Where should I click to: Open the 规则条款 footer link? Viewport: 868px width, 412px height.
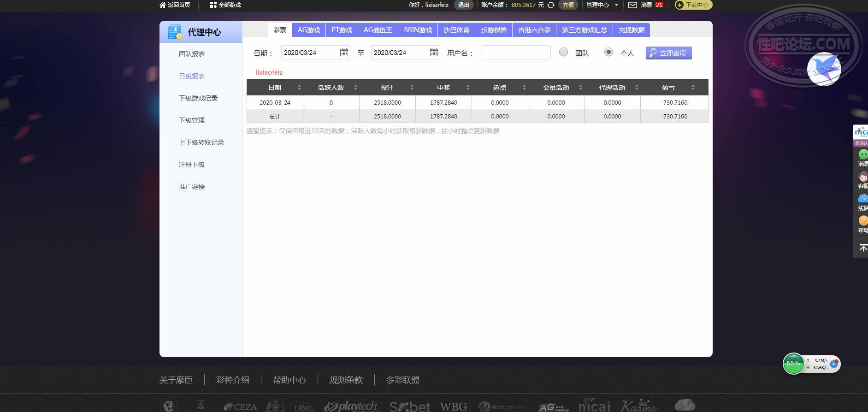click(x=346, y=380)
